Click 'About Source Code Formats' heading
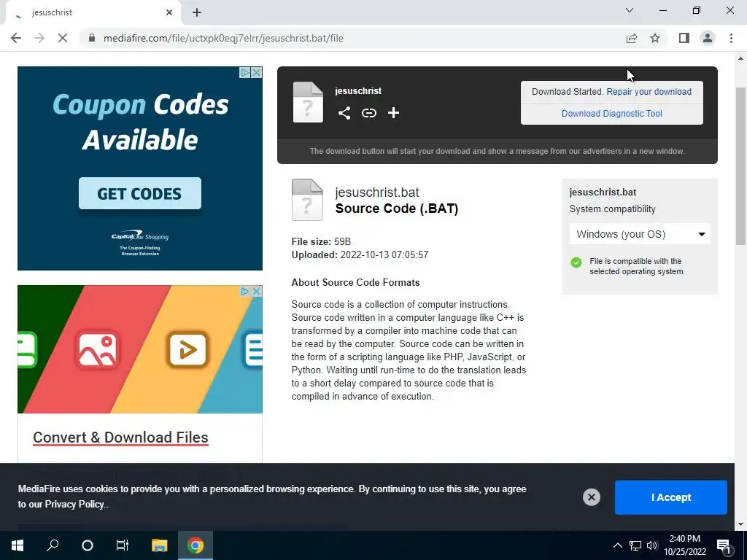This screenshot has height=560, width=747. (x=355, y=282)
